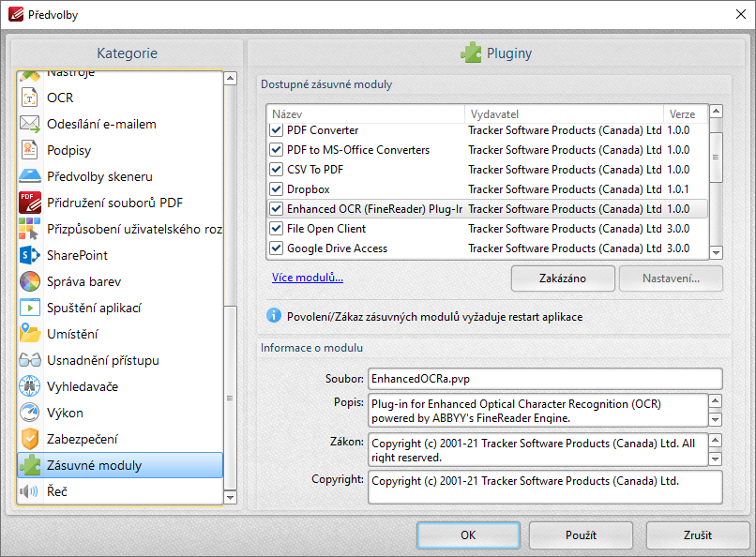Confirm with the OK button
Viewport: 756px width, 557px height.
468,535
